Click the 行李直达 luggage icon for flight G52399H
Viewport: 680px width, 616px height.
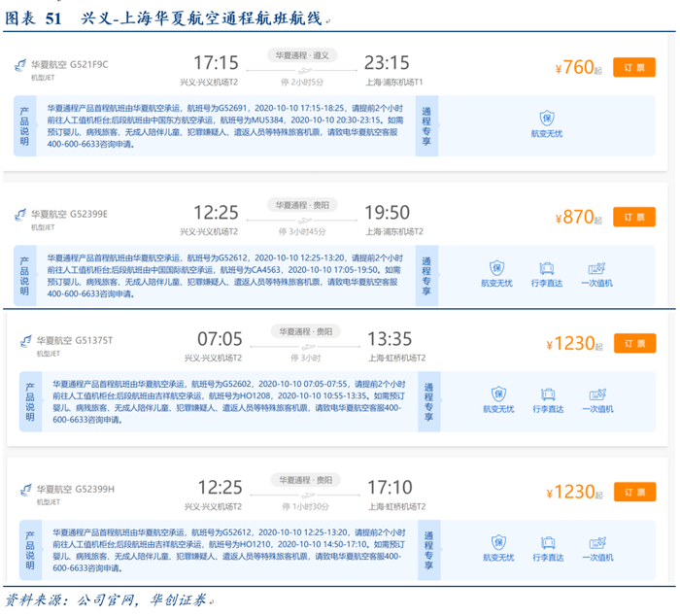point(548,543)
